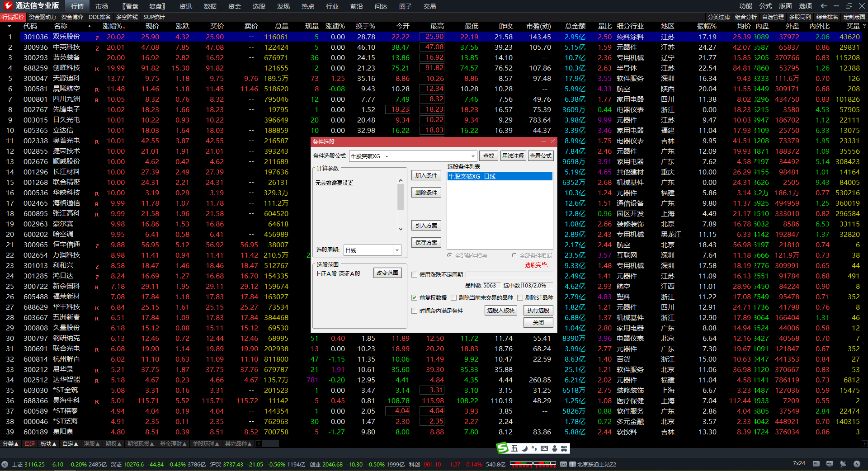The height and width of the screenshot is (471, 868).
Task: Click the K marker on 创耀科技 row
Action: 97,69
